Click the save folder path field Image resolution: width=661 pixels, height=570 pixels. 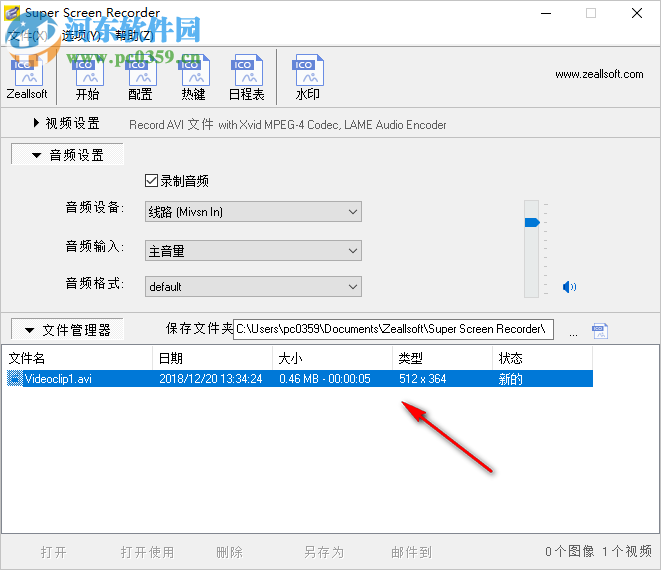click(393, 329)
